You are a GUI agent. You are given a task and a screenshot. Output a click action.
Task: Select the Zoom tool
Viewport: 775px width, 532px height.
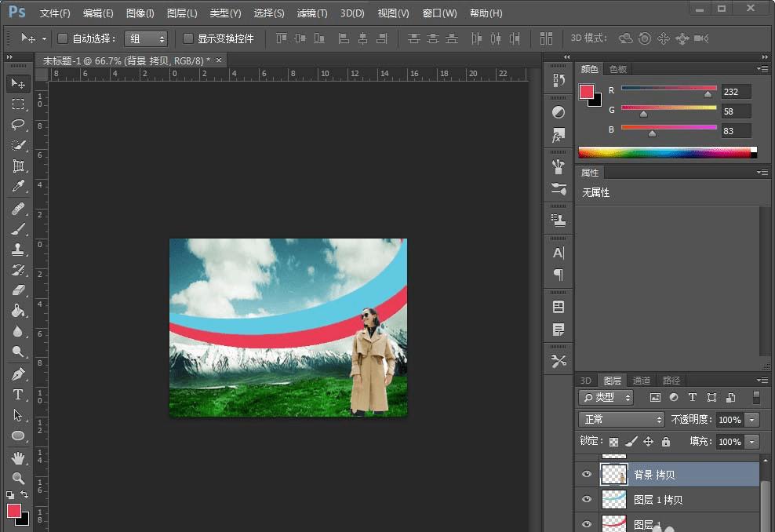(x=18, y=478)
